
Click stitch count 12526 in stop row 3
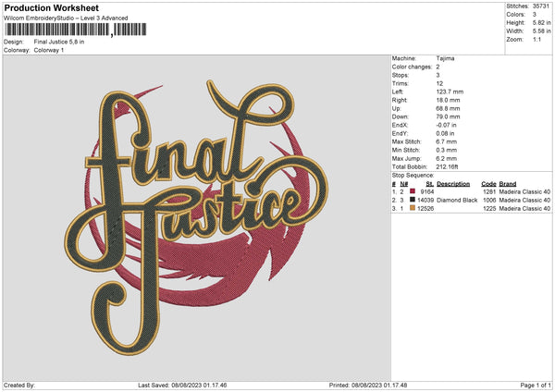[425, 208]
